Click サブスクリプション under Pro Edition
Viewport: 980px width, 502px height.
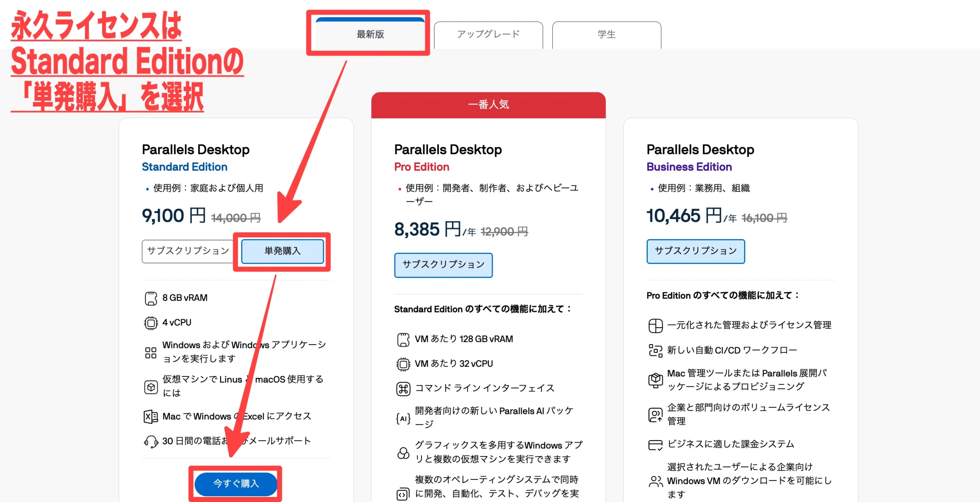(443, 265)
